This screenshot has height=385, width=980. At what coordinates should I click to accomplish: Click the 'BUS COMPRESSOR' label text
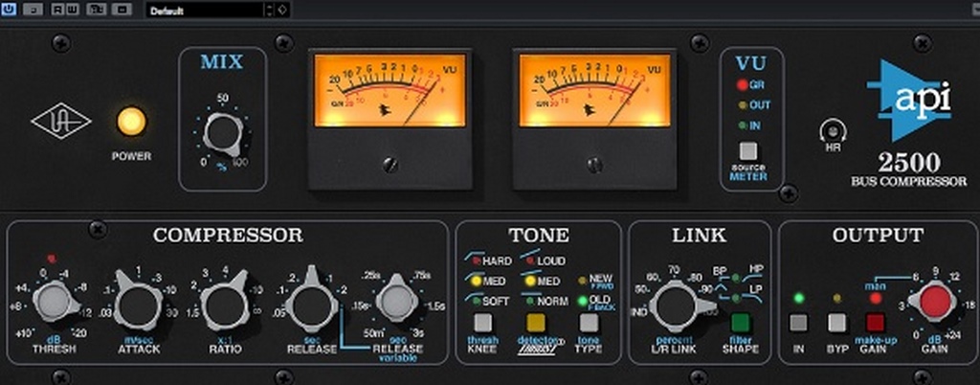pos(909,182)
